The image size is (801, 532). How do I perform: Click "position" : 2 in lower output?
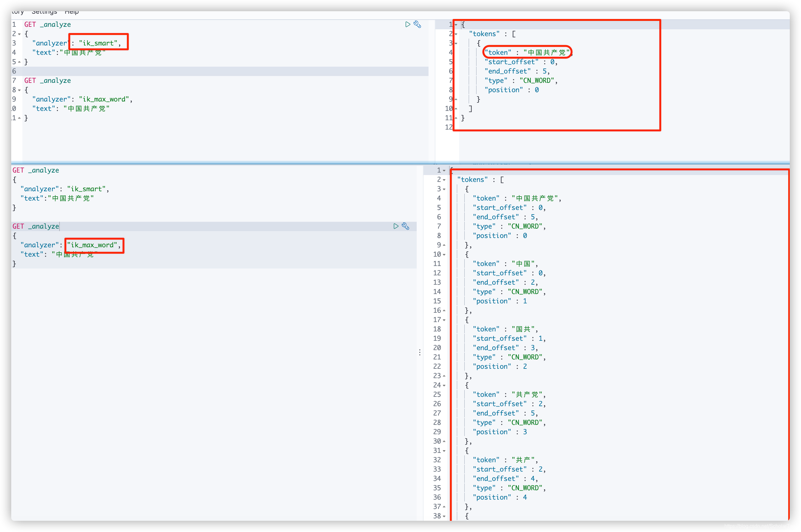pos(500,366)
